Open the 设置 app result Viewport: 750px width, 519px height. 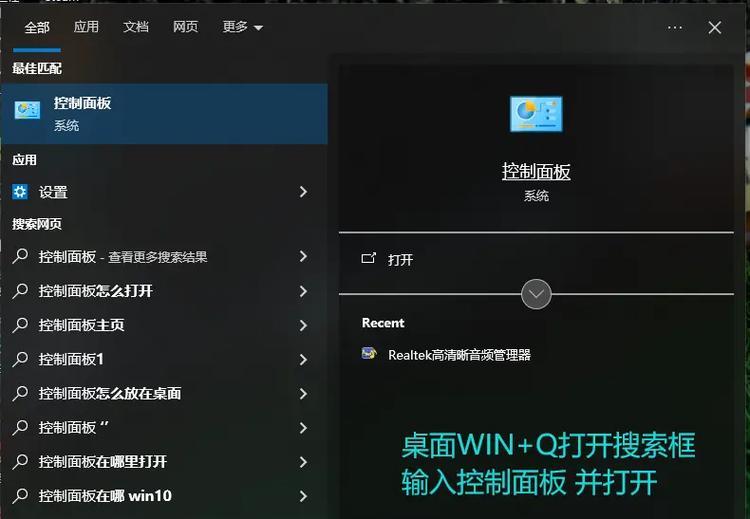pyautogui.click(x=164, y=192)
